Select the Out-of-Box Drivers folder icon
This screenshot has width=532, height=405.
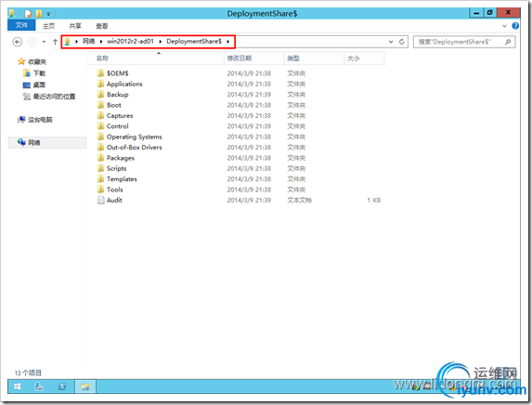pyautogui.click(x=100, y=147)
